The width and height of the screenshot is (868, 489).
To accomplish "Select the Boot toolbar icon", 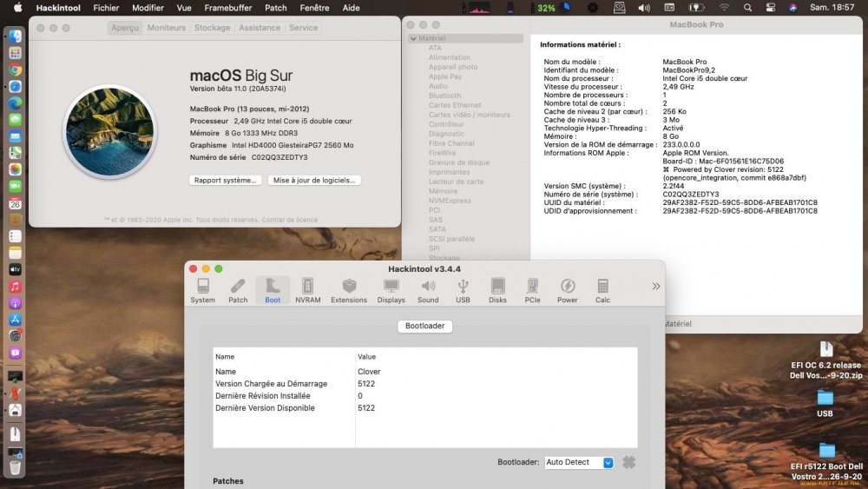I will (273, 291).
